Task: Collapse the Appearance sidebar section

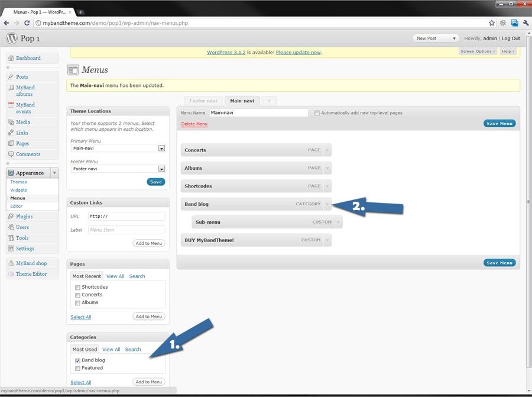Action: (54, 173)
